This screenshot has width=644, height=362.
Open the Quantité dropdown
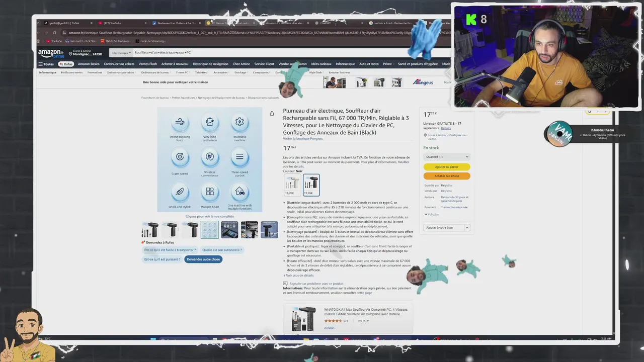(447, 157)
